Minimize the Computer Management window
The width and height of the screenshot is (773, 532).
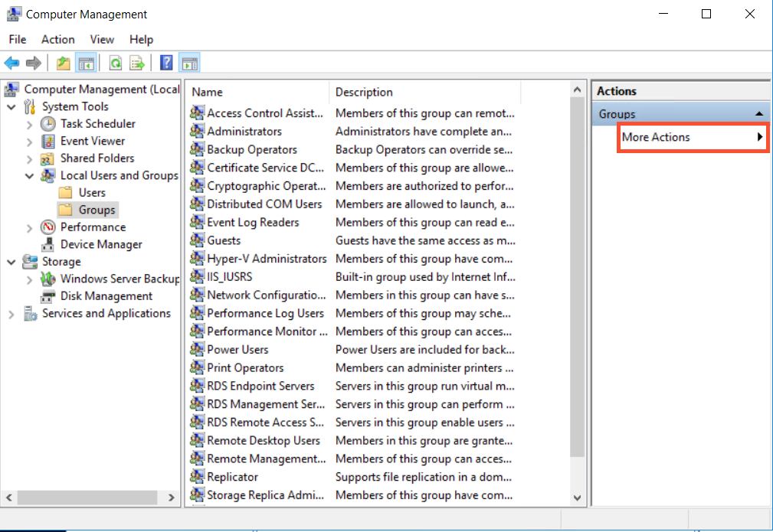[x=663, y=14]
